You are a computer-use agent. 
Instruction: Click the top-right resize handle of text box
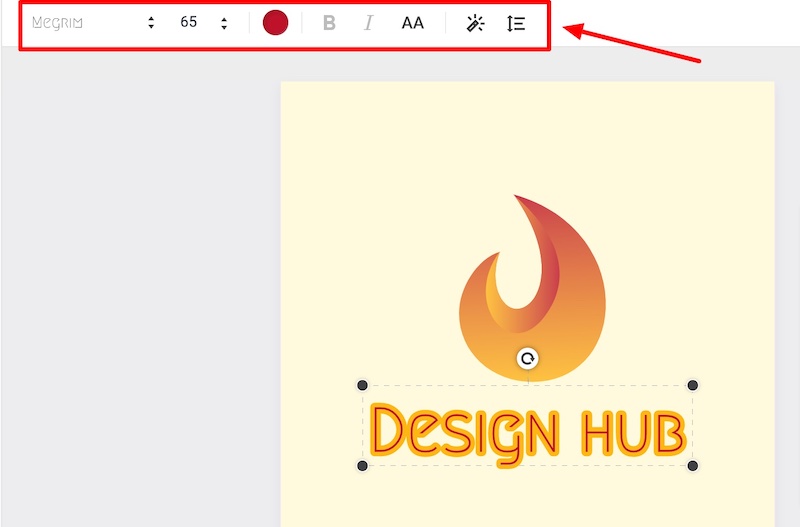[692, 385]
